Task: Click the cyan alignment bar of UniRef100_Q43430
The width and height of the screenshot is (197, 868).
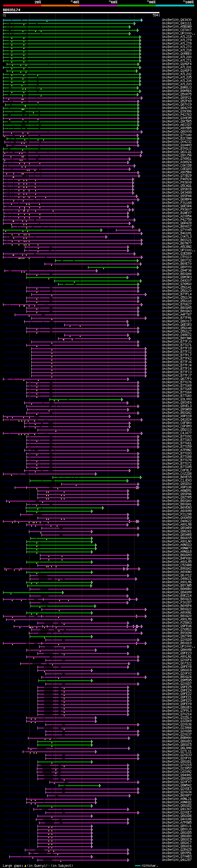Action: 72,20
